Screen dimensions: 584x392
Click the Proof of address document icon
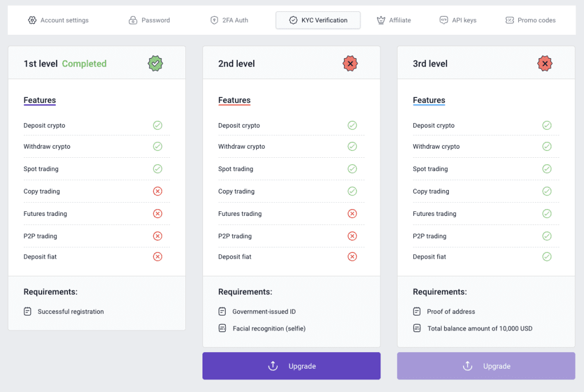tap(417, 312)
